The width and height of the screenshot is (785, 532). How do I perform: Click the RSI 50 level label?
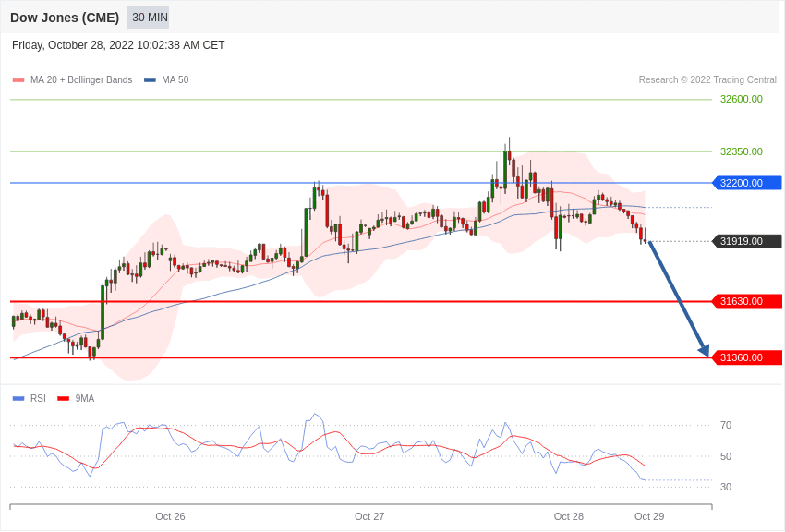(x=725, y=456)
